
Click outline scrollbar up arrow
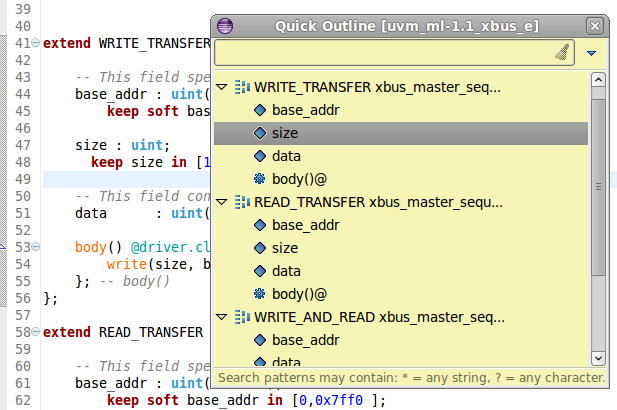point(598,80)
